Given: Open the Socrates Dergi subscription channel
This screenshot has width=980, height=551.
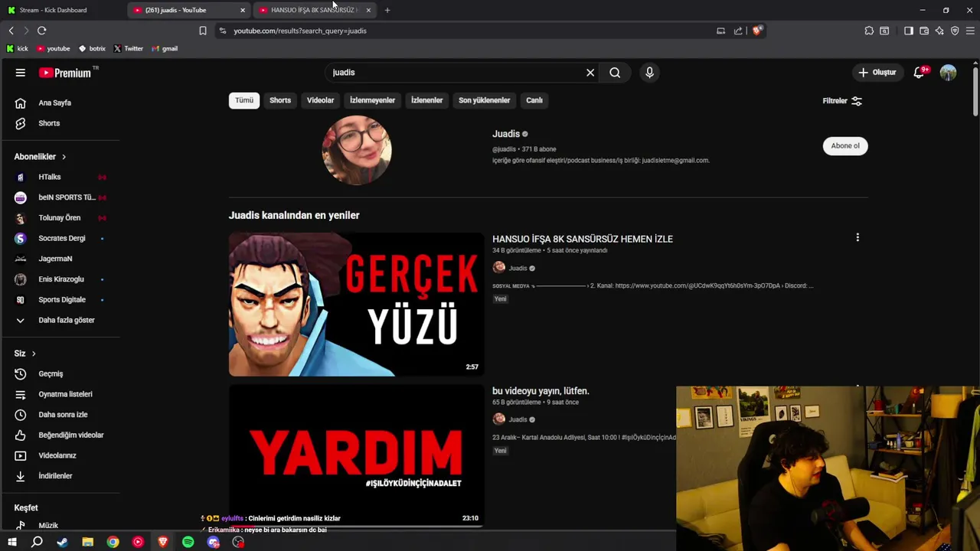Looking at the screenshot, I should tap(60, 238).
